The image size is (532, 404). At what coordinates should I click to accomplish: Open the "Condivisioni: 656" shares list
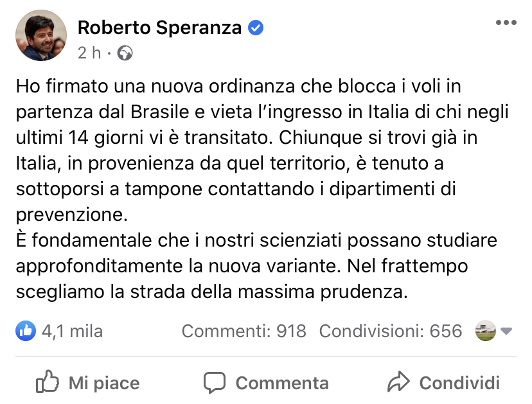[x=390, y=331]
